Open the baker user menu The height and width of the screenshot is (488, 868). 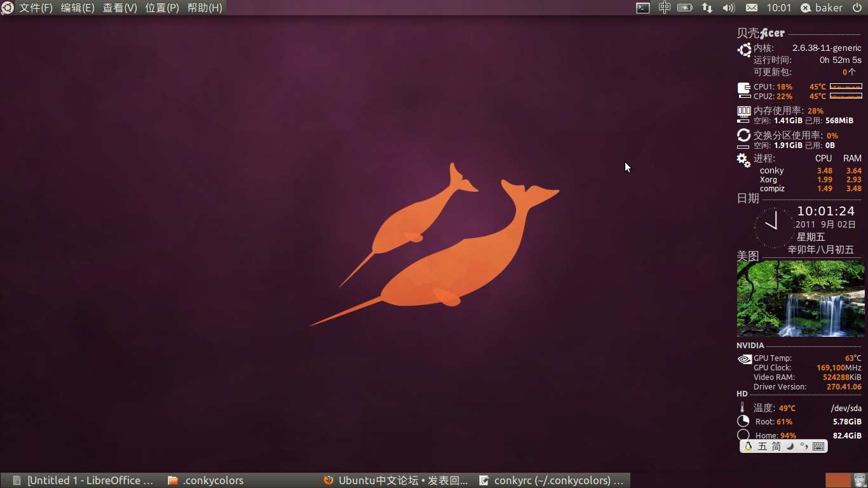coord(829,8)
